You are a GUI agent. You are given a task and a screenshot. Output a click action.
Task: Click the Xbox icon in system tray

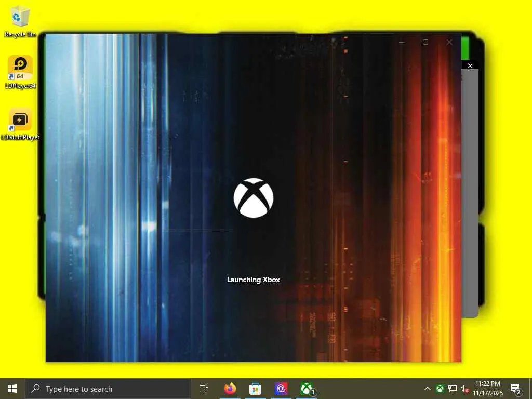[440, 389]
